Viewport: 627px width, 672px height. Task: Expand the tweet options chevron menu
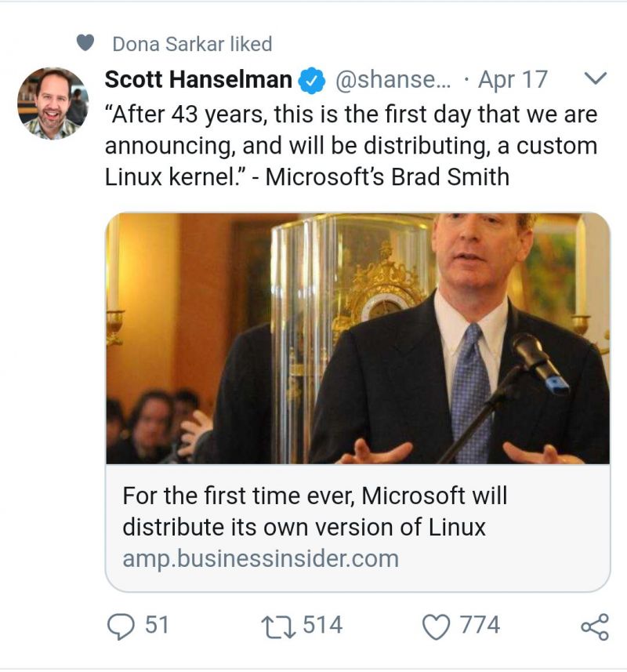pos(596,78)
